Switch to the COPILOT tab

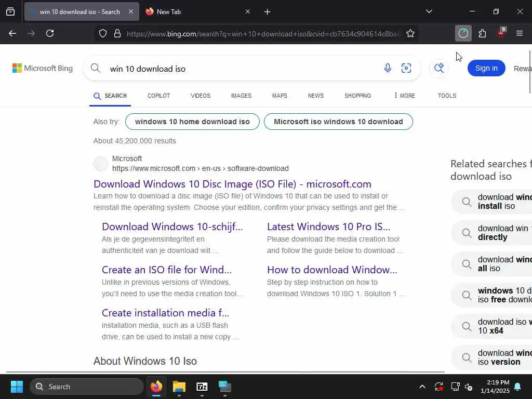pyautogui.click(x=159, y=96)
